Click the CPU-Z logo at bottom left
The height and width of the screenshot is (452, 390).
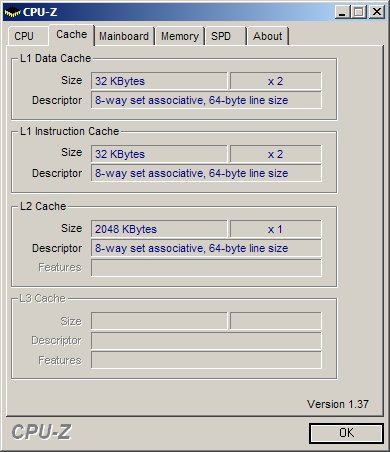point(41,432)
